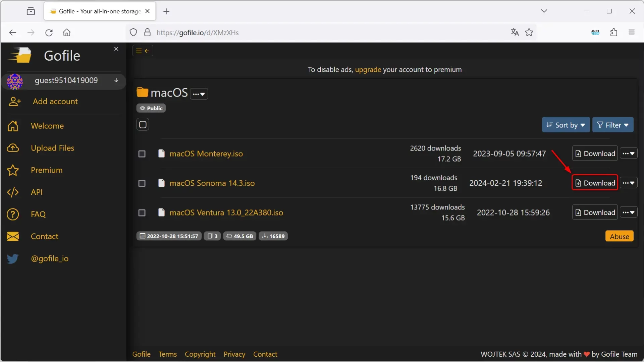Screen dimensions: 644x362
Task: Open the Filter dropdown
Action: point(613,125)
